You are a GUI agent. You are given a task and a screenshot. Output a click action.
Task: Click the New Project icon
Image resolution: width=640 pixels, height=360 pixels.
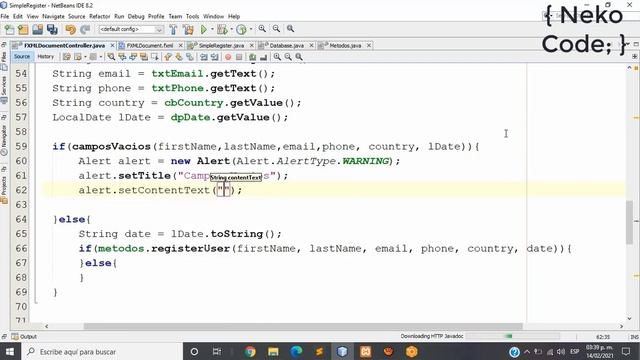point(23,29)
